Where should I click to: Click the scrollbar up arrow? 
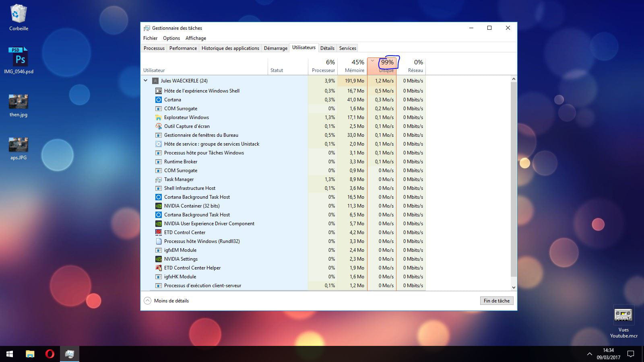pos(513,79)
